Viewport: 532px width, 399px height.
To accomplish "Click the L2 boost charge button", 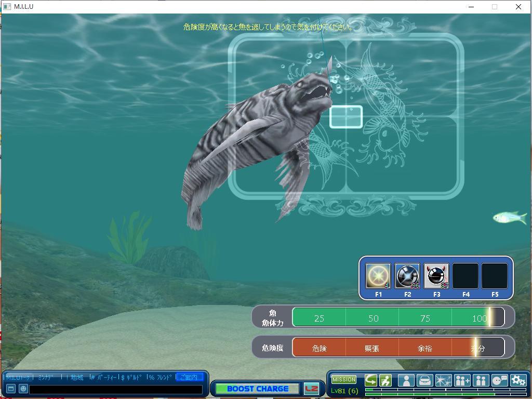I will (x=311, y=389).
